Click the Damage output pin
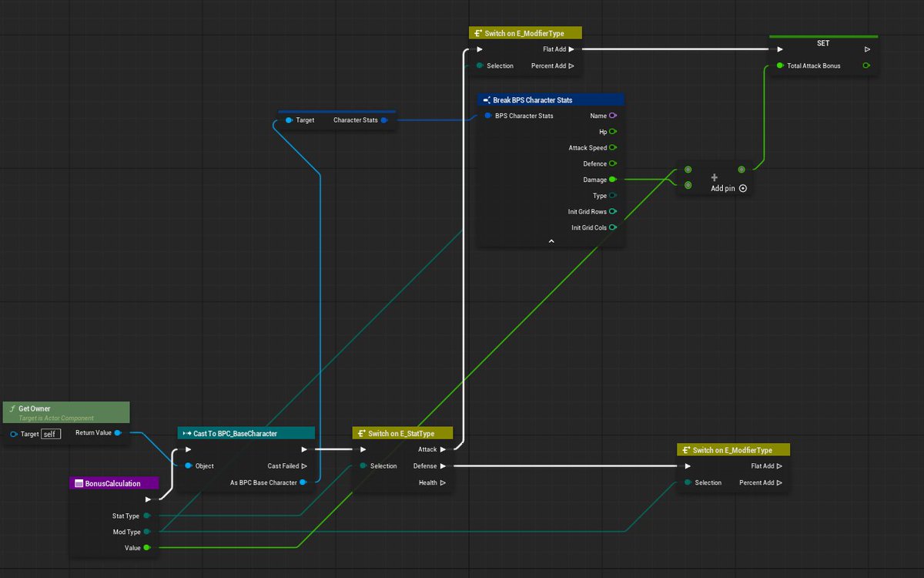Image resolution: width=924 pixels, height=578 pixels. pyautogui.click(x=613, y=180)
